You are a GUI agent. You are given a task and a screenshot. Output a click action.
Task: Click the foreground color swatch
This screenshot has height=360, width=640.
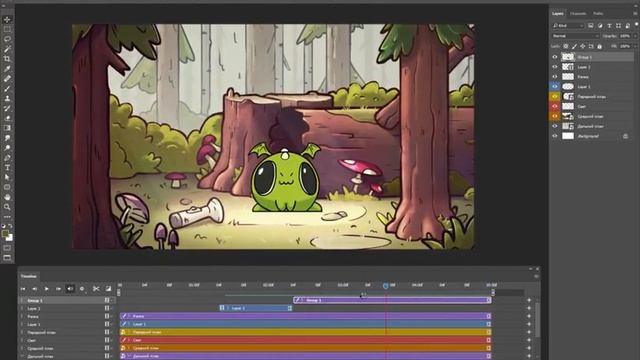pyautogui.click(x=5, y=234)
